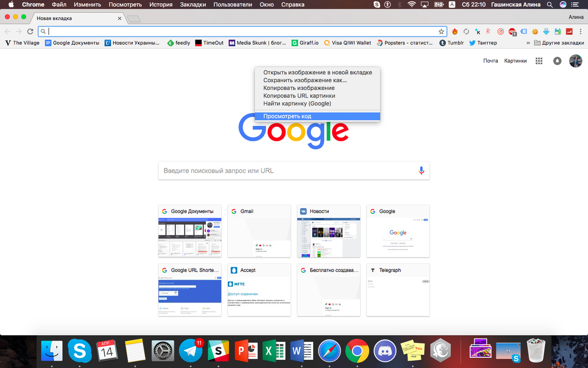Open the red chart extension icon

[x=569, y=31]
